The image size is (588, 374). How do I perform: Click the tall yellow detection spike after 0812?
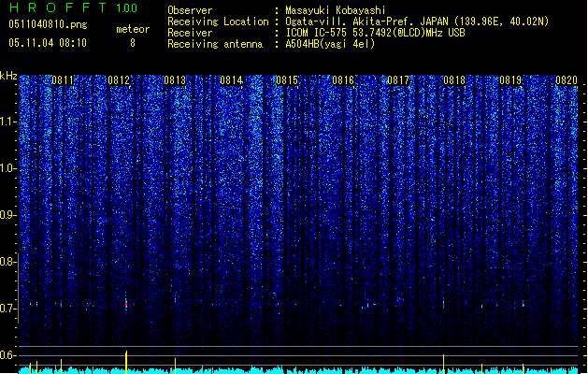pyautogui.click(x=126, y=362)
